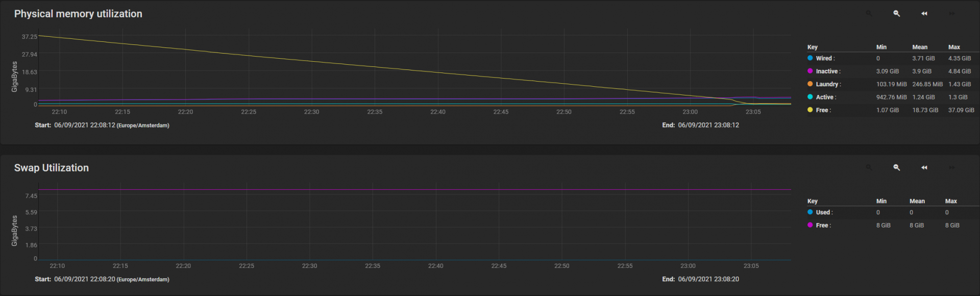
Task: Select the blue Used swap legend dot
Action: point(810,212)
